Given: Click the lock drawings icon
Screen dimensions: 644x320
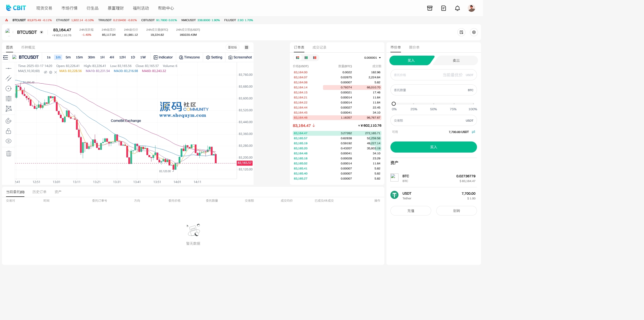Looking at the screenshot, I should point(9,131).
